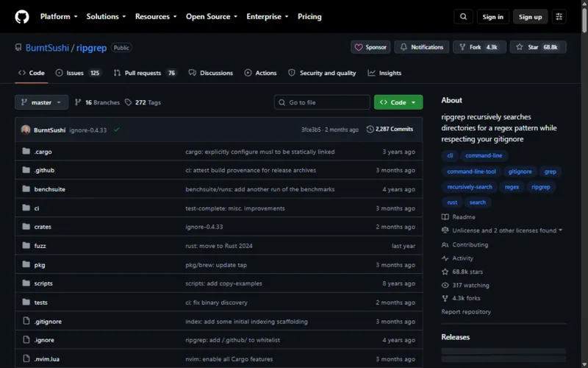Screen dimensions: 588x368
Task: Open the ripgrep repository title link
Action: point(91,48)
